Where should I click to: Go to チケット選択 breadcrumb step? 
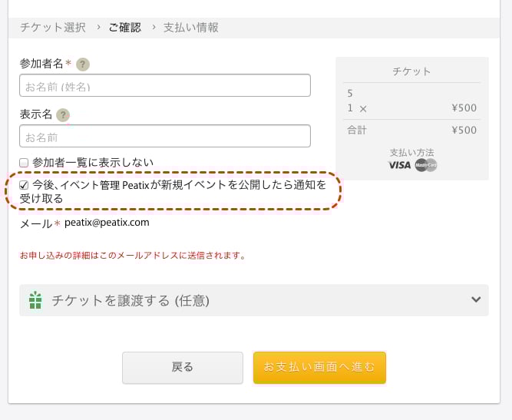pos(53,28)
